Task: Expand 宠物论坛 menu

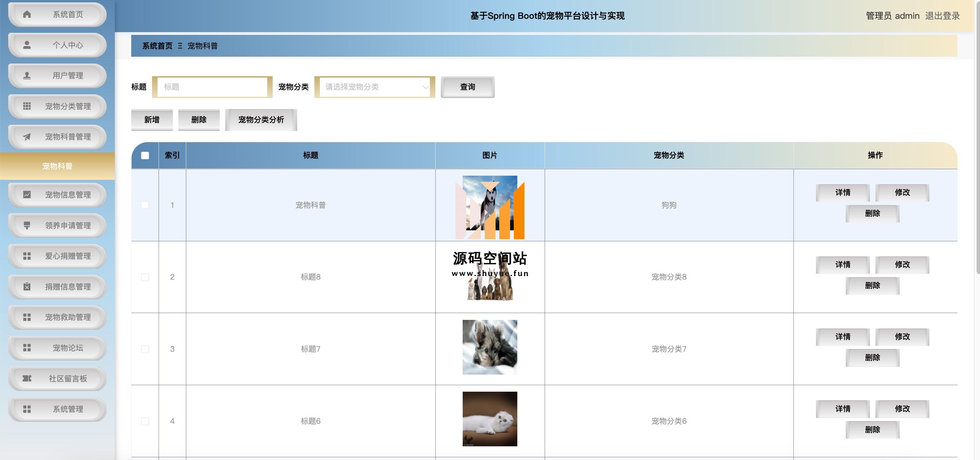Action: [57, 348]
